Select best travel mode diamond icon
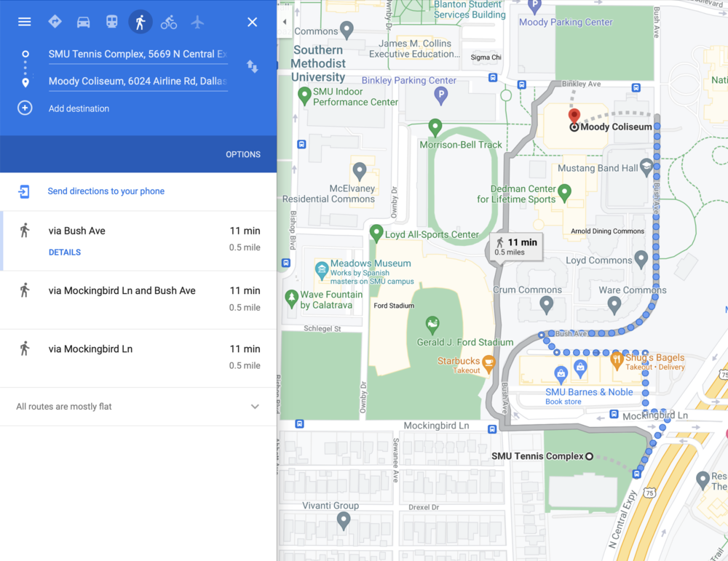This screenshot has width=728, height=561. coord(55,22)
